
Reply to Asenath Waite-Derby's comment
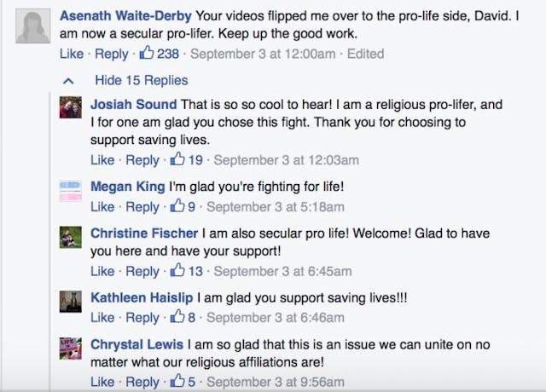click(x=111, y=54)
